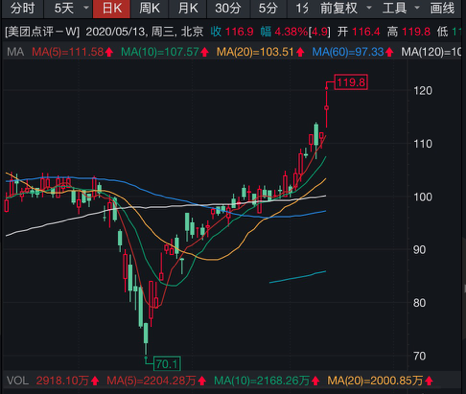Viewport: 466px width, 394px height.
Task: Click the MA(60)=97.33 value
Action: (x=348, y=52)
